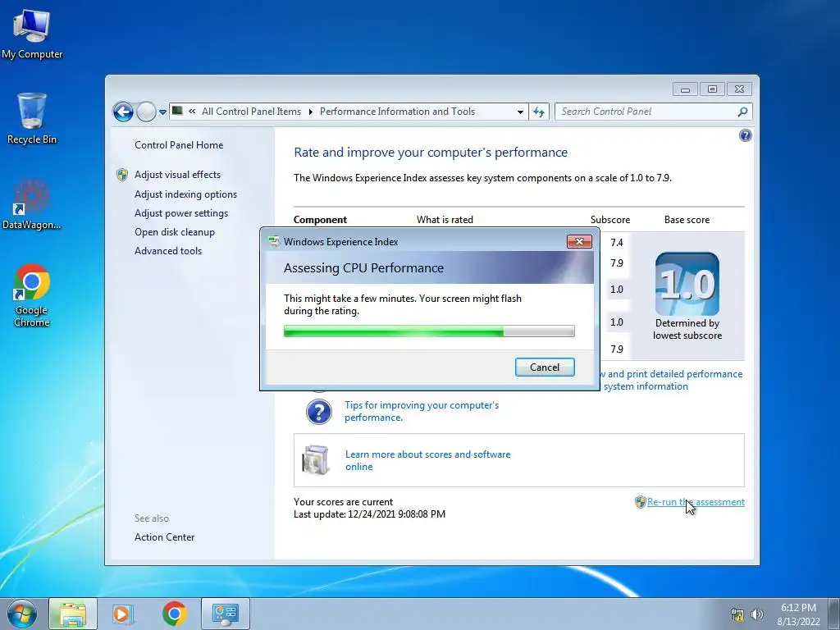Open help with the blue question icon
The height and width of the screenshot is (630, 840).
click(x=745, y=135)
